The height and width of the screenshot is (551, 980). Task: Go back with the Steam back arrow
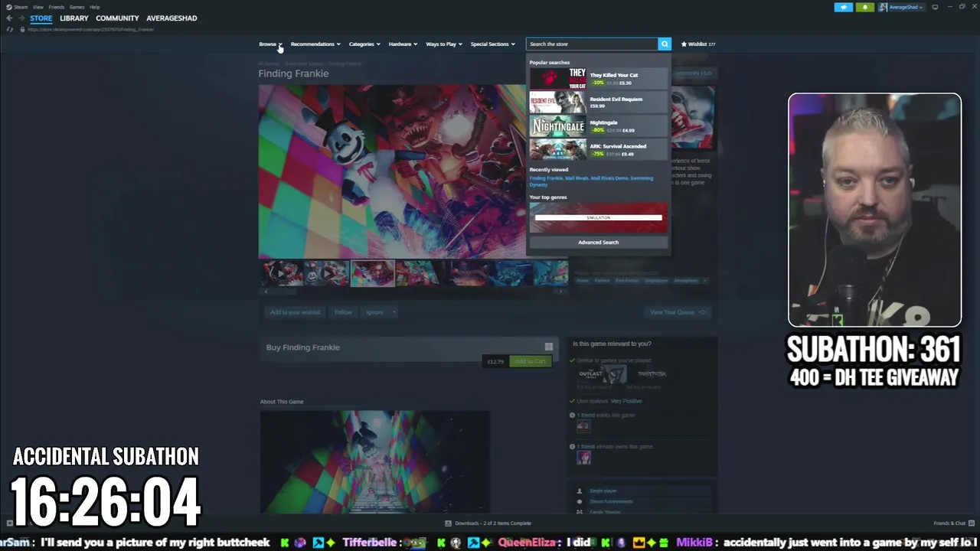(9, 18)
